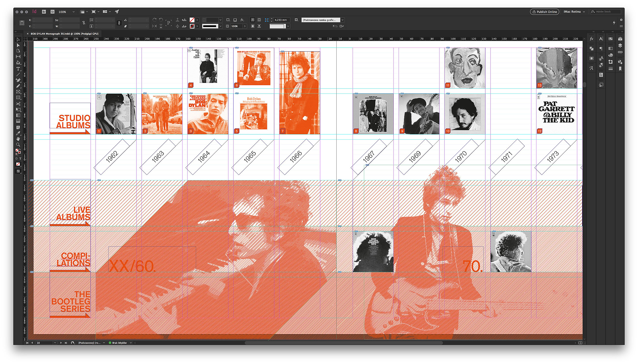Toggle constrain proportions for scaling link

pyautogui.click(x=119, y=23)
